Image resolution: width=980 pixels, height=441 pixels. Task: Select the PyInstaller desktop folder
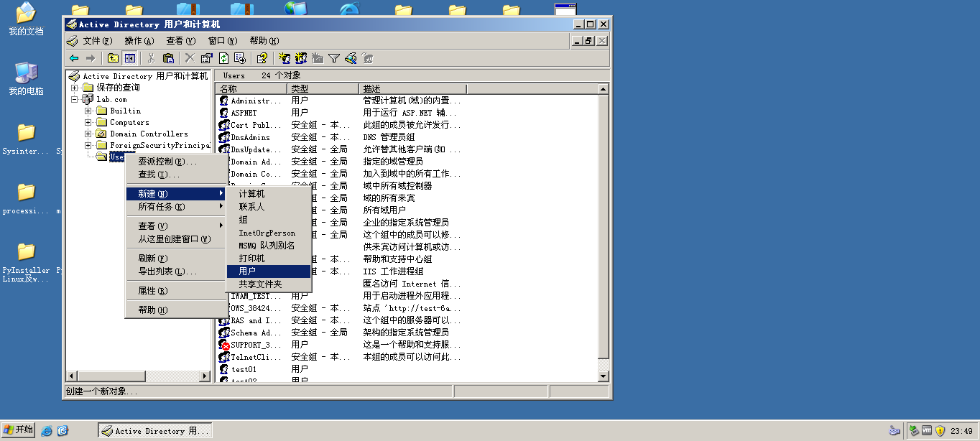[26, 263]
